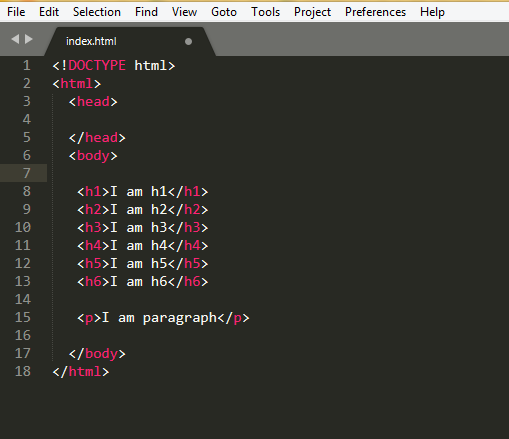This screenshot has width=509, height=439.
Task: Place cursor in the h1 heading line
Action: 143,191
